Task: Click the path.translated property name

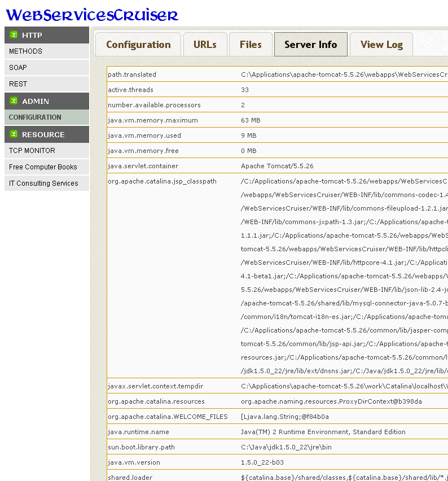Action: (x=132, y=75)
